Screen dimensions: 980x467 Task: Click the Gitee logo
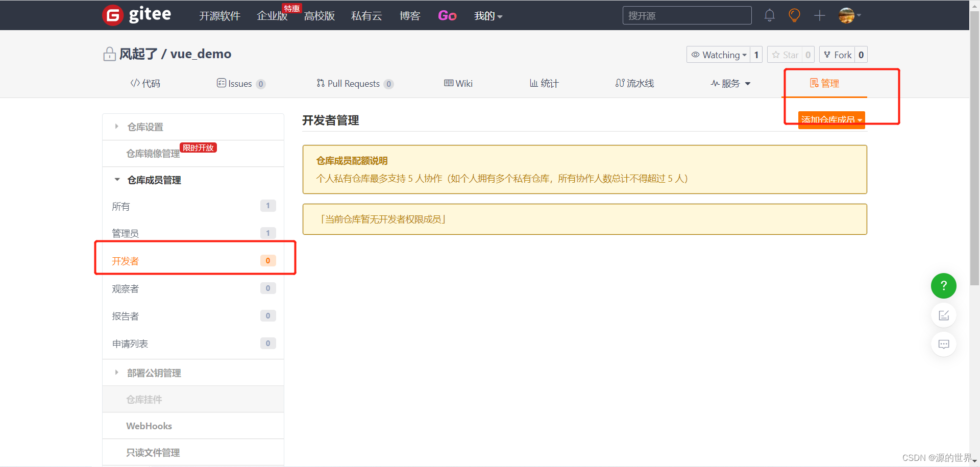(137, 15)
